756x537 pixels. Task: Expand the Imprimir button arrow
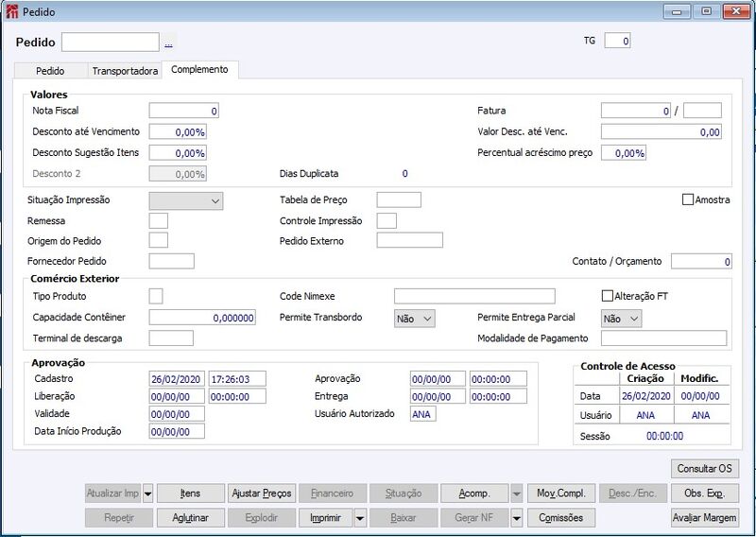pyautogui.click(x=360, y=518)
